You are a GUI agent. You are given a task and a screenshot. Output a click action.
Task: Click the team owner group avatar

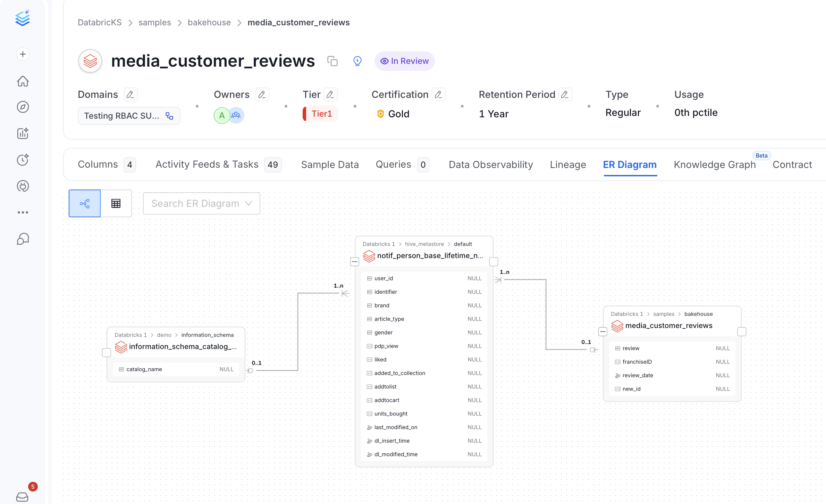point(236,116)
